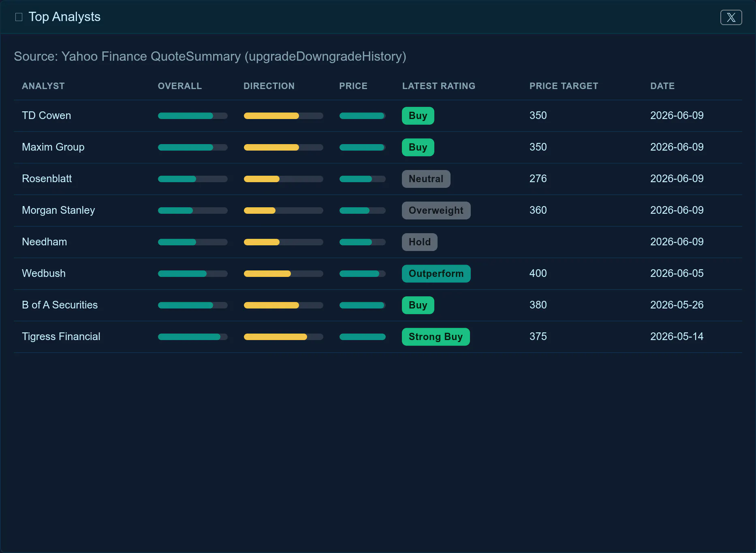Click the Date column header

[662, 86]
